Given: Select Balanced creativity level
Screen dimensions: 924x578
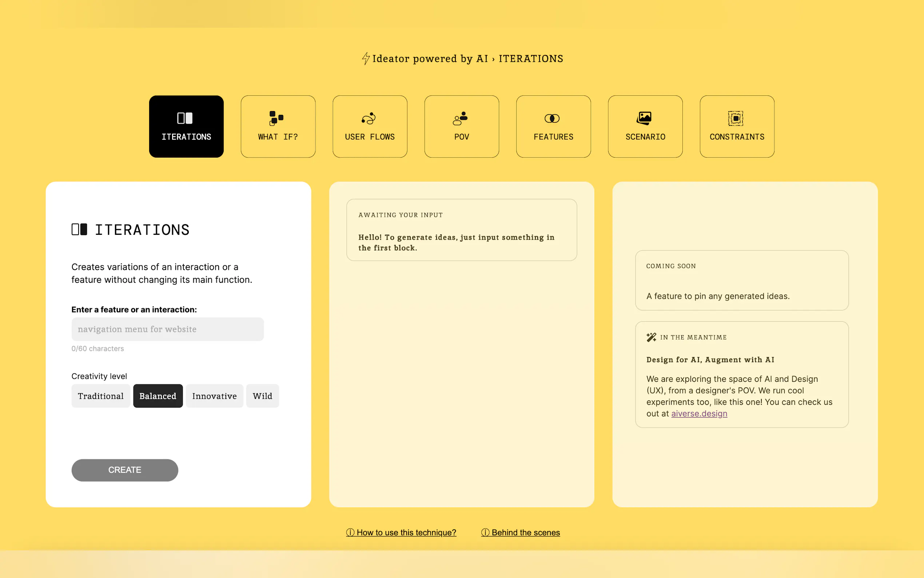Looking at the screenshot, I should coord(158,396).
